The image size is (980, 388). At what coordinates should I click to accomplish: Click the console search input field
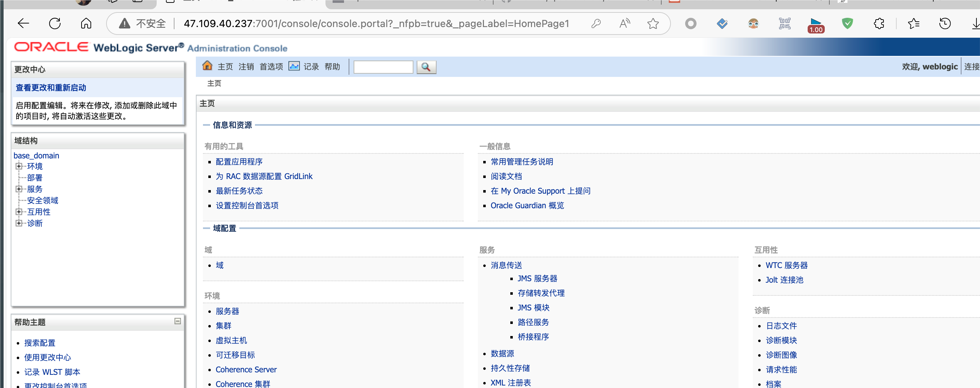click(x=383, y=67)
